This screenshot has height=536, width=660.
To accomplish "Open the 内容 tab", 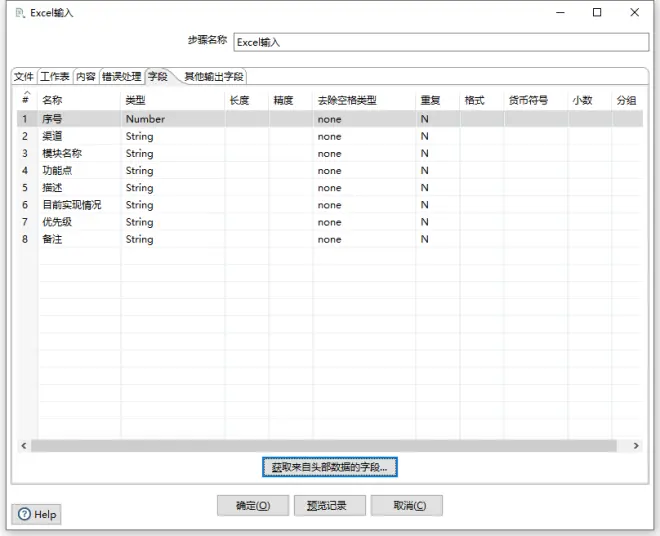I will click(x=86, y=77).
